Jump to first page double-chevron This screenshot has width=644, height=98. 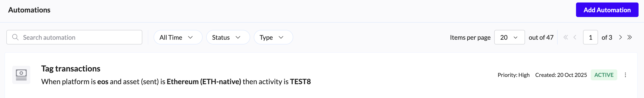pos(566,37)
